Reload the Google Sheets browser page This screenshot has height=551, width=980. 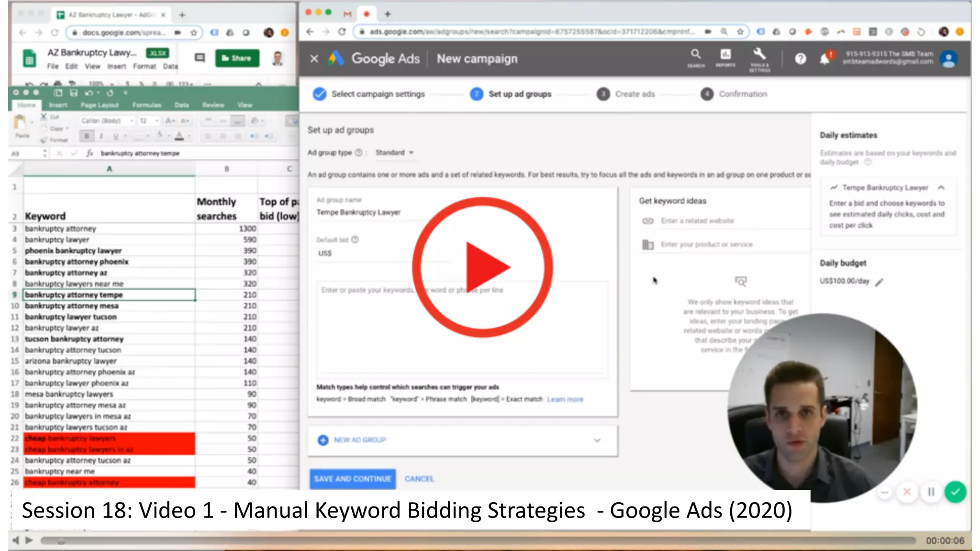[55, 33]
